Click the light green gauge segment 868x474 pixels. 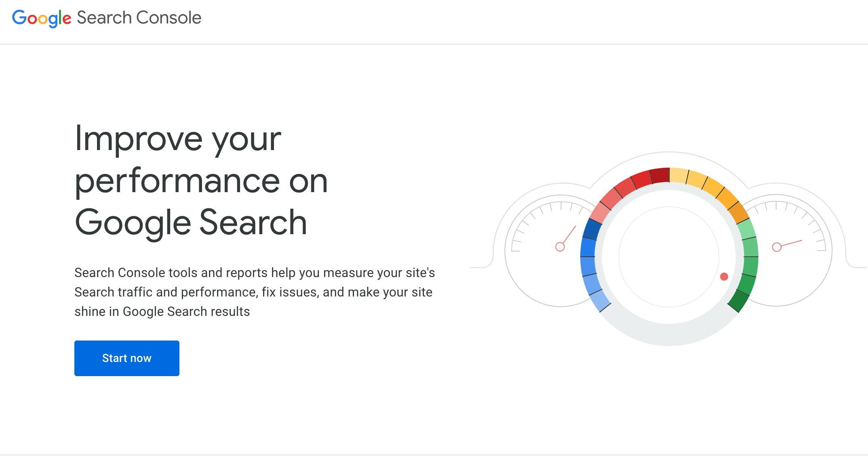point(746,229)
